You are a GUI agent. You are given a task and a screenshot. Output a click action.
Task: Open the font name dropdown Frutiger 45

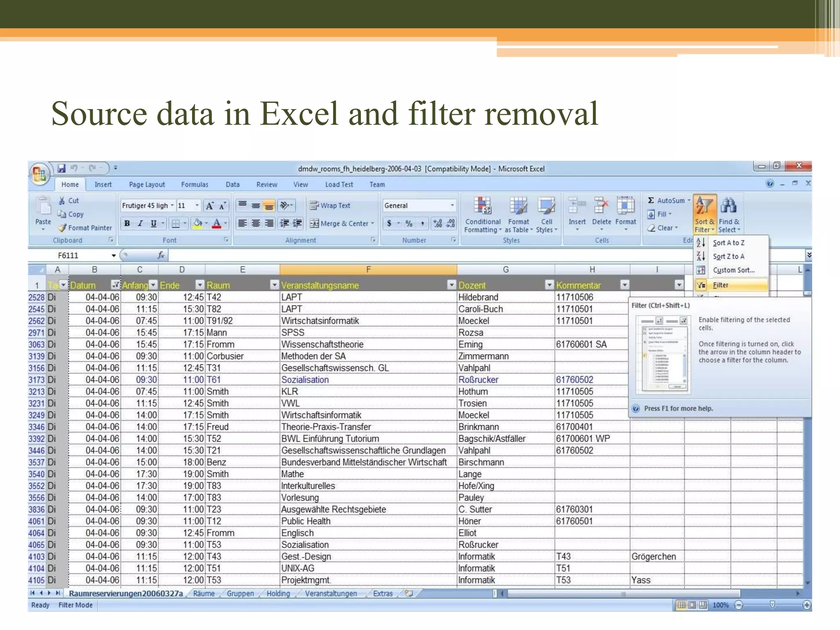pos(172,205)
